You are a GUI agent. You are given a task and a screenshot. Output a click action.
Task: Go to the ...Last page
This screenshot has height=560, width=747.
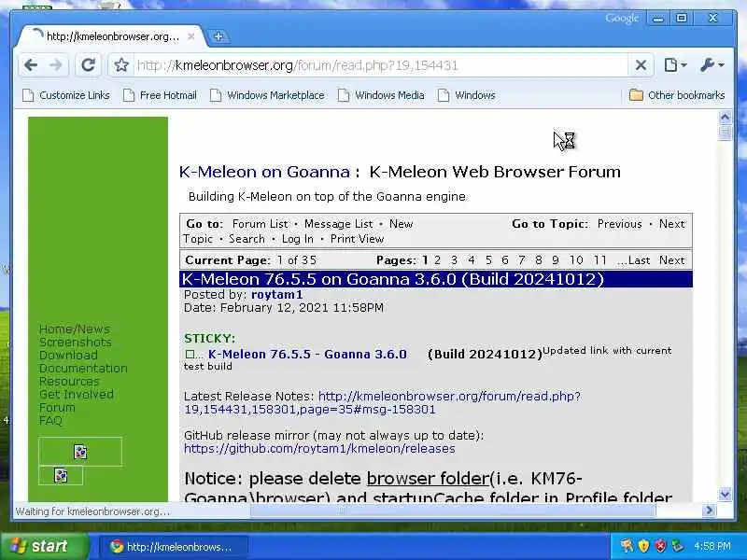[633, 260]
